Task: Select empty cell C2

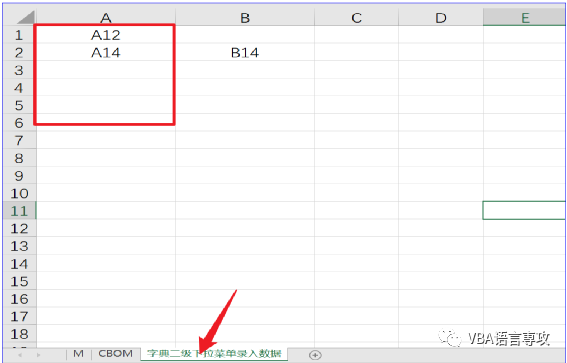Action: (x=357, y=52)
